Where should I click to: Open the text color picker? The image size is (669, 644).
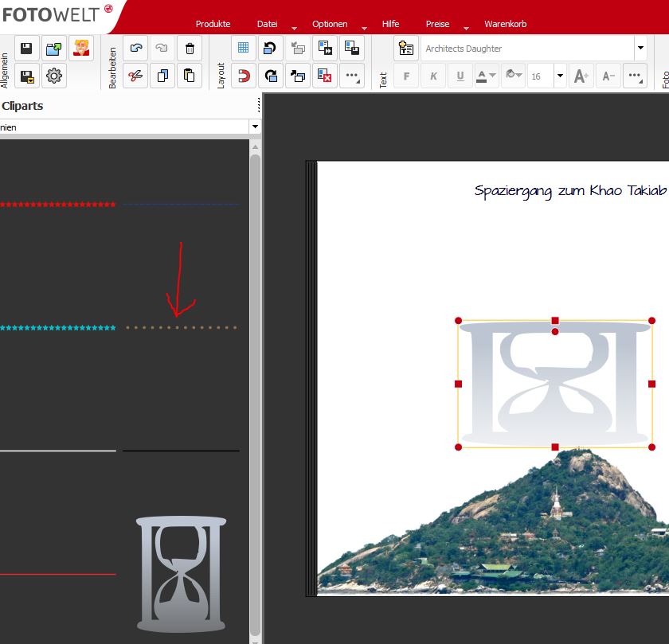(486, 76)
